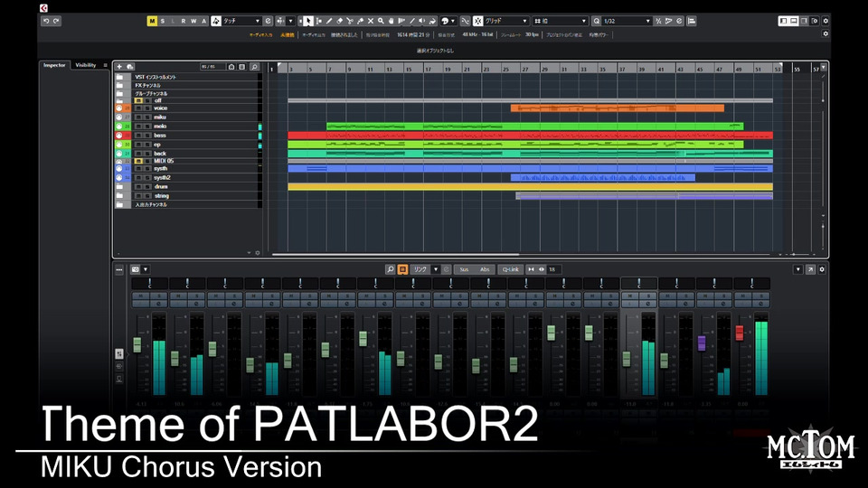Unmute the MIDI 05 track

tap(138, 161)
